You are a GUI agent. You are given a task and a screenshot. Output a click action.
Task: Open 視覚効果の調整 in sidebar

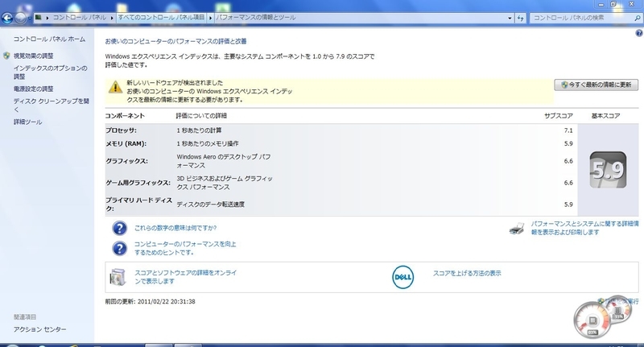[34, 56]
